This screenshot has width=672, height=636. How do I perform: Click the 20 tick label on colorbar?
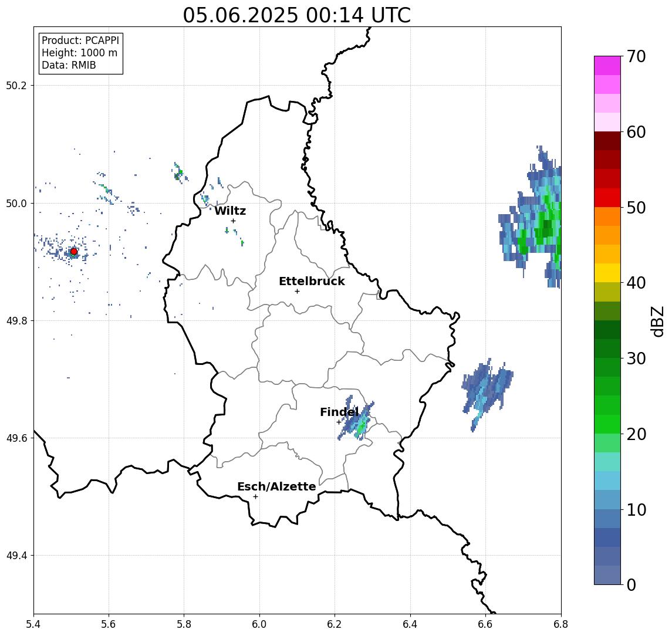coord(636,434)
